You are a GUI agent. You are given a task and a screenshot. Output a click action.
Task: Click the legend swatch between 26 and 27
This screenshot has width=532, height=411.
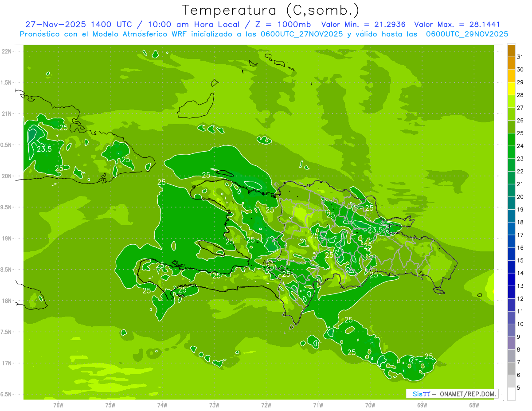click(x=511, y=114)
